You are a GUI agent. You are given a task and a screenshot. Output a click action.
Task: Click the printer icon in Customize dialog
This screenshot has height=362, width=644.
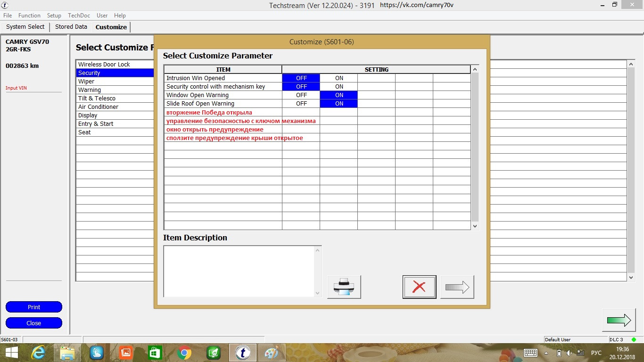click(x=344, y=287)
